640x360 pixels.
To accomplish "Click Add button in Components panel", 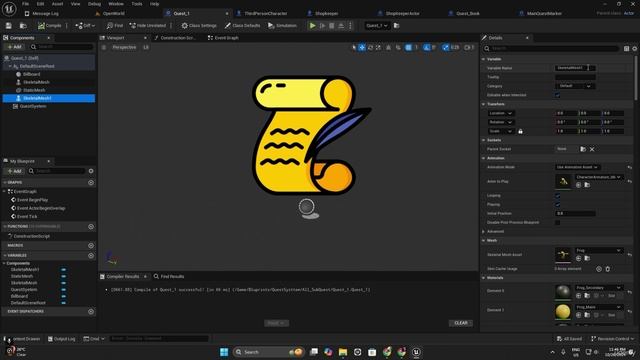I will click(x=14, y=47).
